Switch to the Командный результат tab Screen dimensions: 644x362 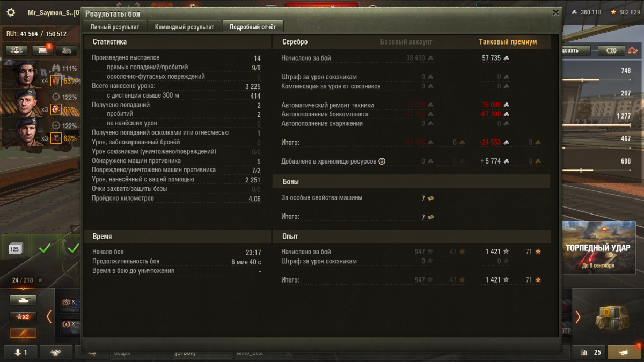click(x=184, y=27)
